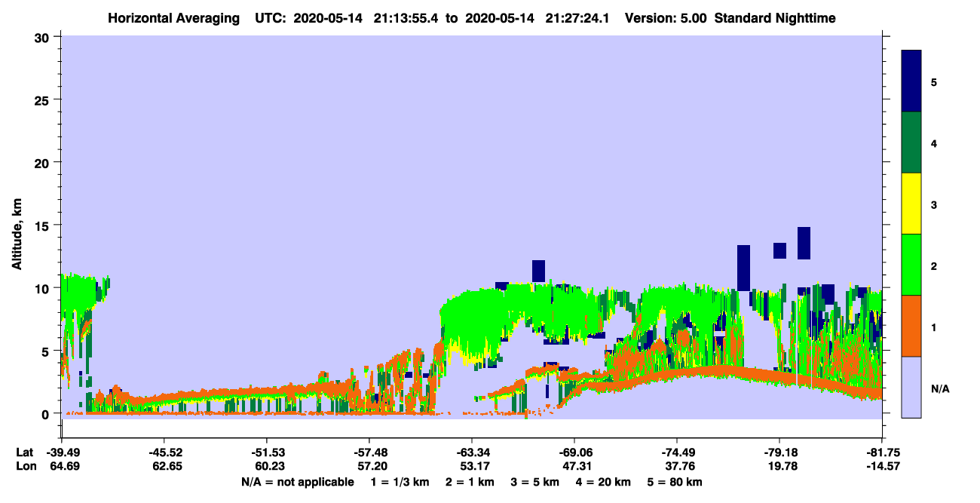Click latitude value -69.06
The width and height of the screenshot is (980, 503).
pyautogui.click(x=574, y=452)
